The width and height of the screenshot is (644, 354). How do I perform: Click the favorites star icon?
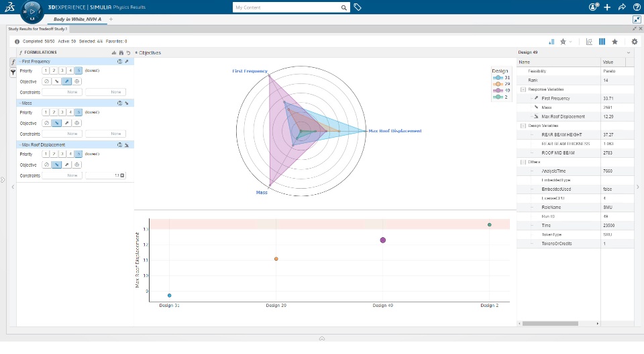pyautogui.click(x=615, y=42)
